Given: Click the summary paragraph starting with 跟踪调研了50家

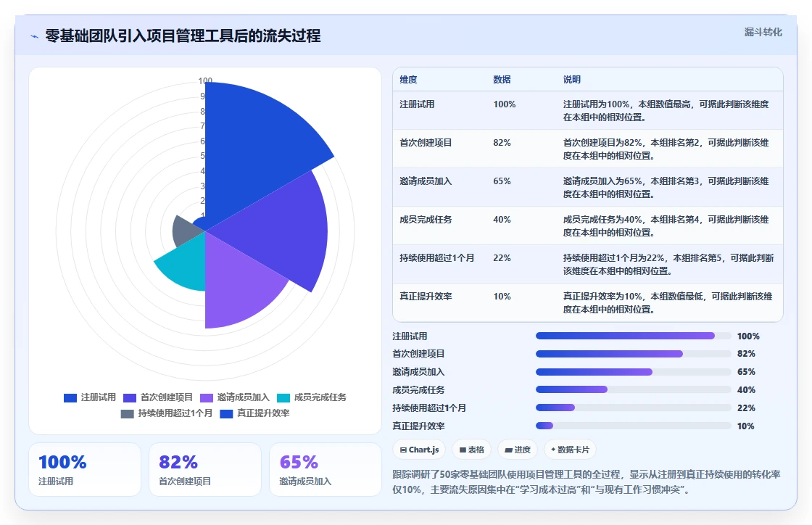Looking at the screenshot, I should click(587, 482).
